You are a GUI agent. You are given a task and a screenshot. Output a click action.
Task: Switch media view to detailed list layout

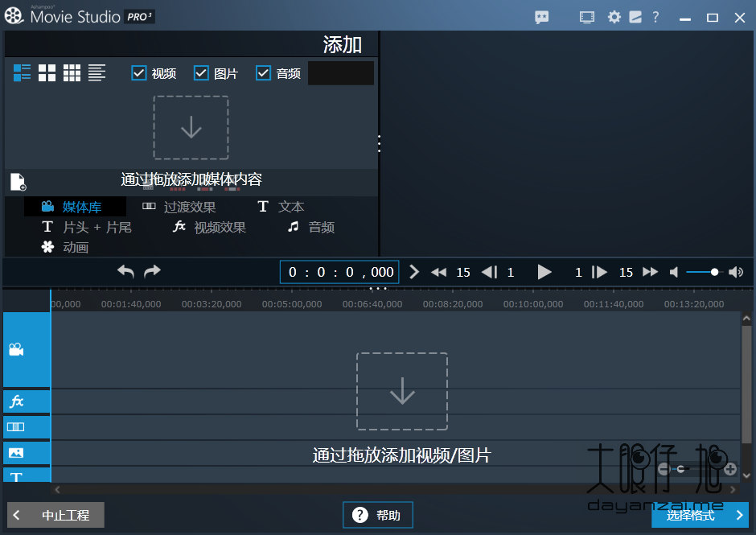(x=22, y=73)
